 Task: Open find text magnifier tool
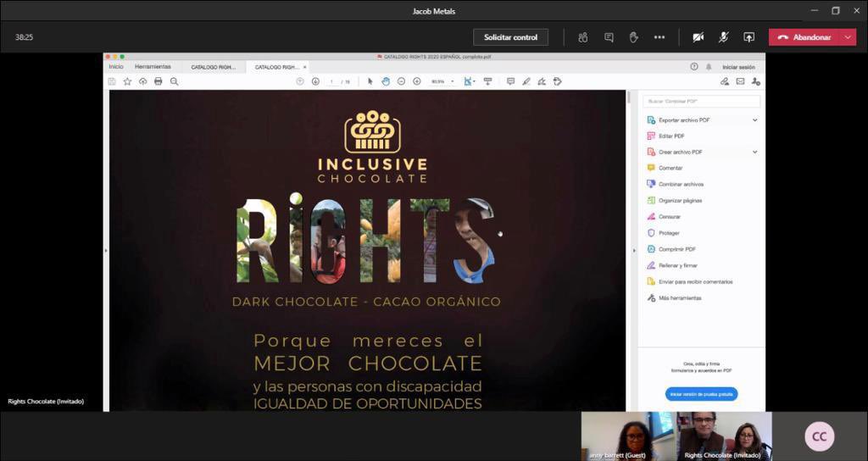pyautogui.click(x=175, y=81)
